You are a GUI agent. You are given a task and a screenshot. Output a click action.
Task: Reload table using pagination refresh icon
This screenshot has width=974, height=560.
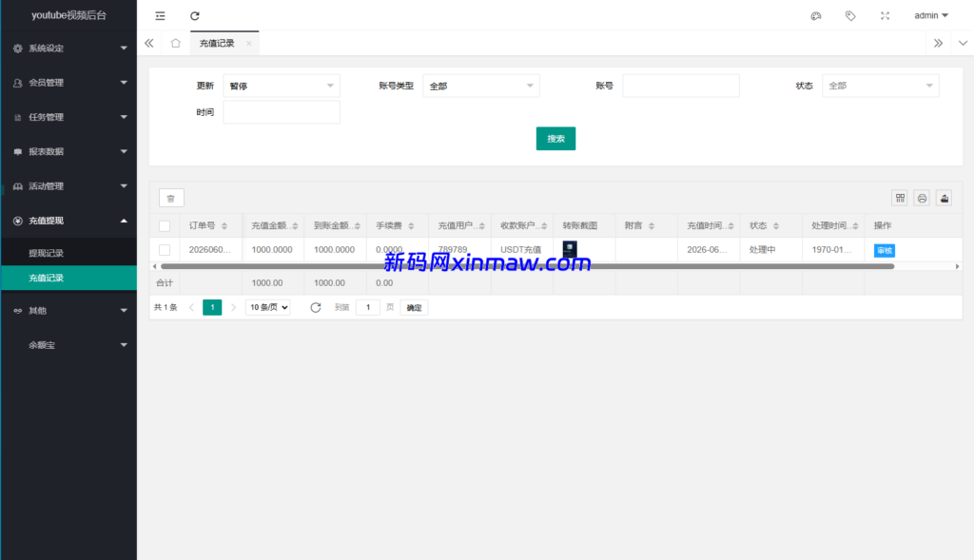coord(316,307)
